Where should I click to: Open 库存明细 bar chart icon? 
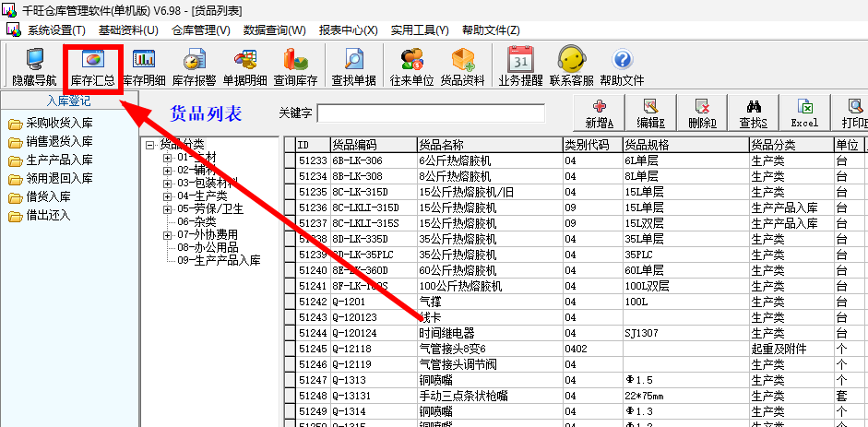143,67
